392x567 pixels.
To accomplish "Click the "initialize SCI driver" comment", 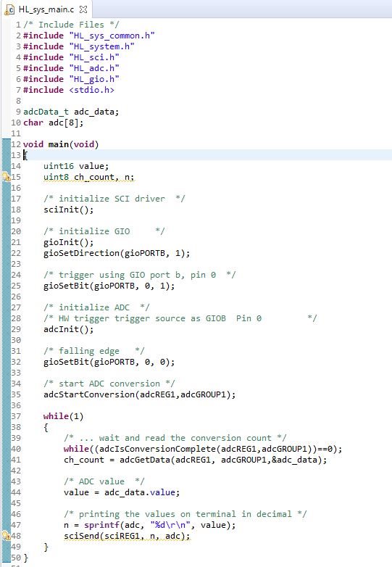I will pos(114,199).
